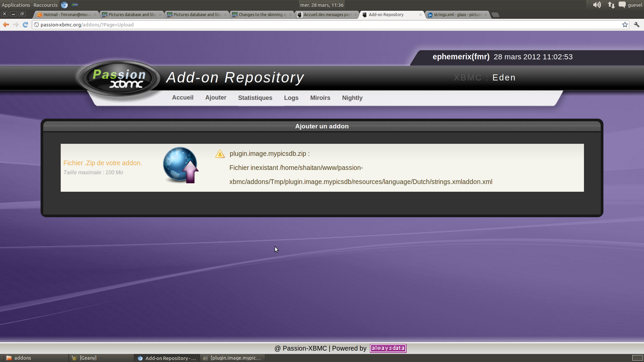Reload the current page

point(25,24)
